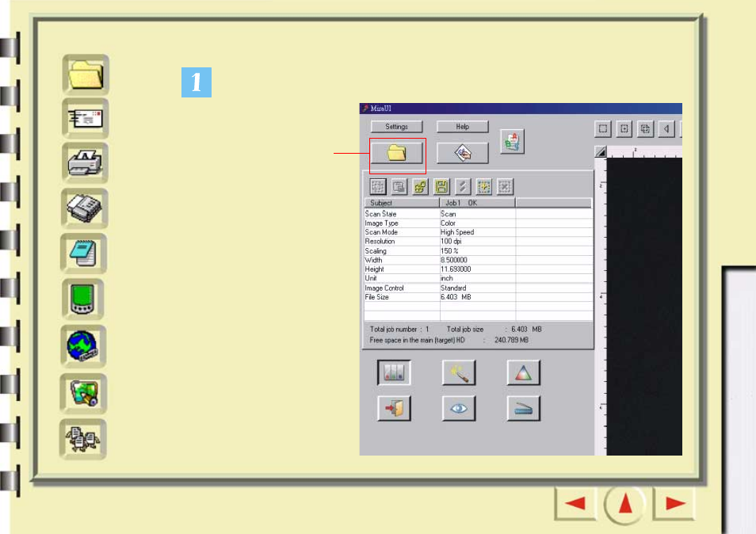Open the blue notepad icon in sidebar
This screenshot has width=756, height=534.
(x=84, y=254)
